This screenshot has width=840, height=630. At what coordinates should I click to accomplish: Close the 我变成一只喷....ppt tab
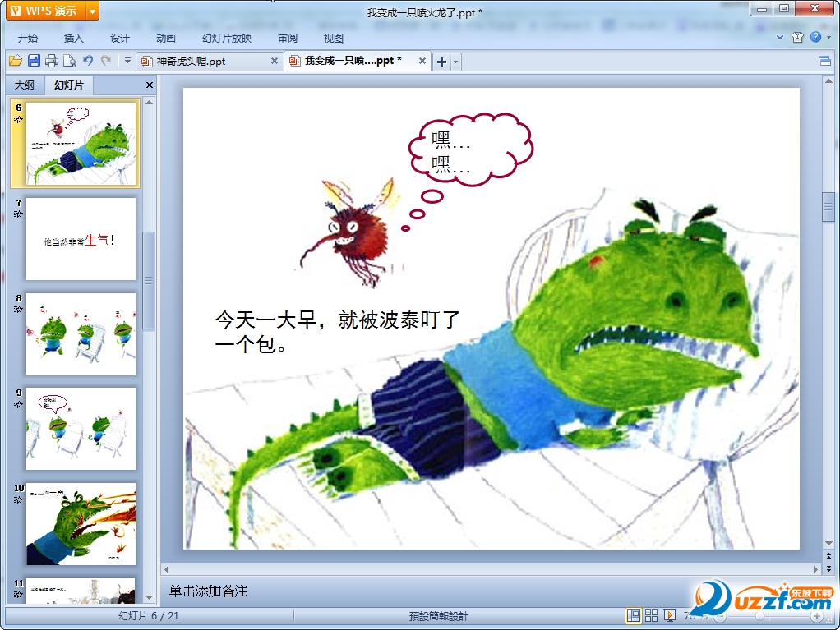pos(422,61)
